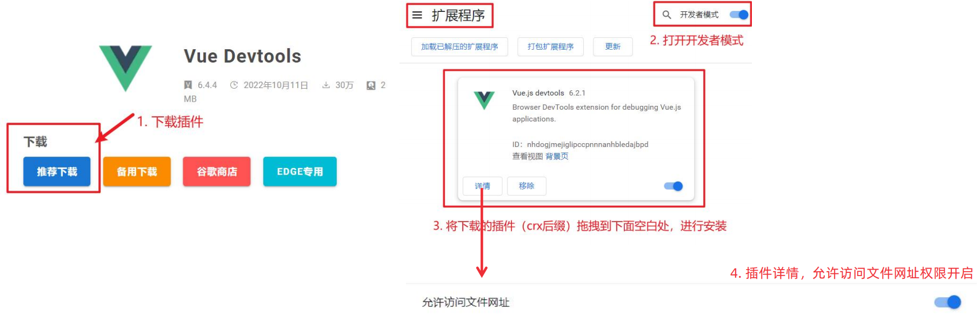The image size is (980, 322).
Task: Click the EDGE专用 download button
Action: coord(300,171)
